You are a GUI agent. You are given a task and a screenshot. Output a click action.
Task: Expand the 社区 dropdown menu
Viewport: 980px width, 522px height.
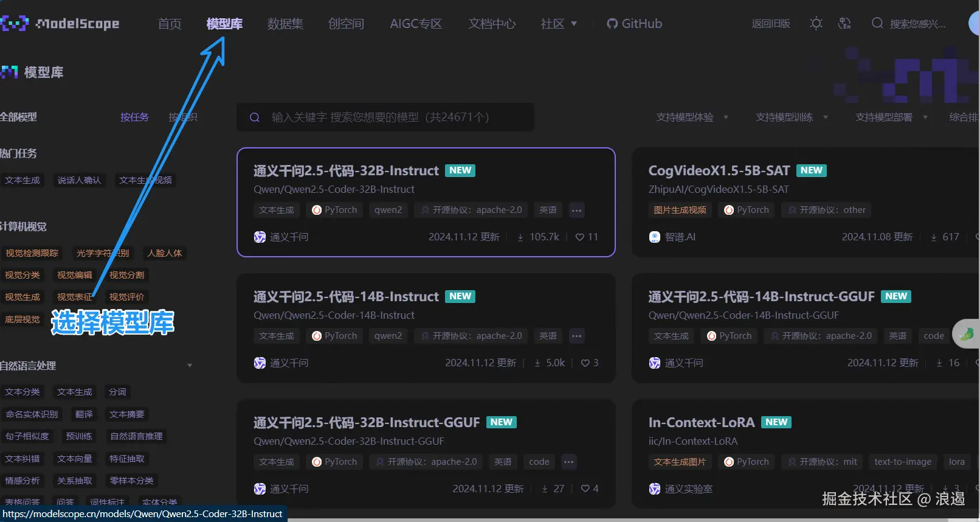559,24
